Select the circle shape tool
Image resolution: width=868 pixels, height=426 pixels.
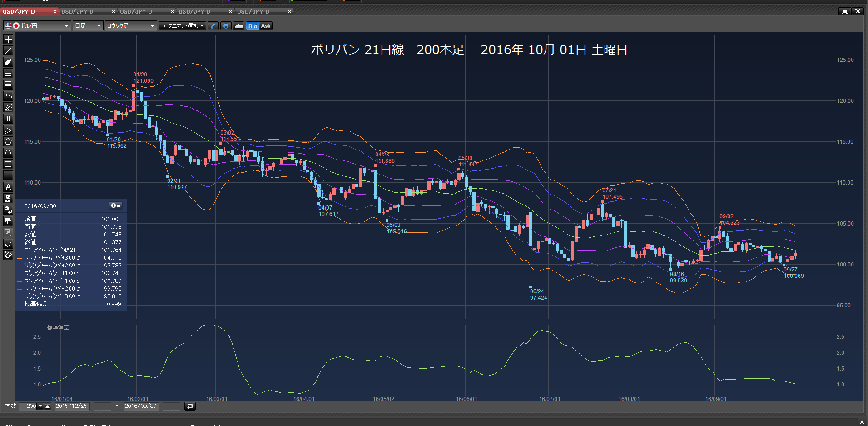8,153
